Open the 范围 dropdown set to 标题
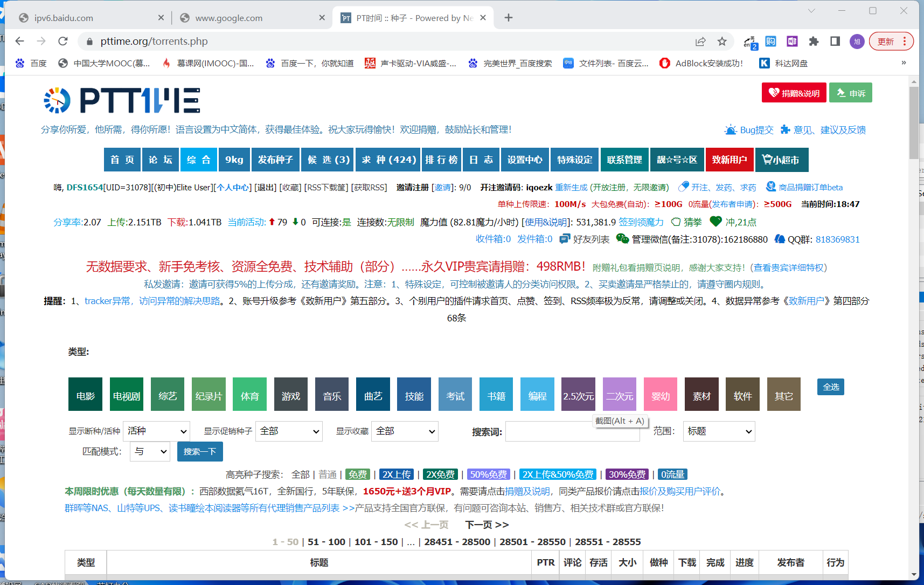Image resolution: width=924 pixels, height=585 pixels. pos(719,431)
